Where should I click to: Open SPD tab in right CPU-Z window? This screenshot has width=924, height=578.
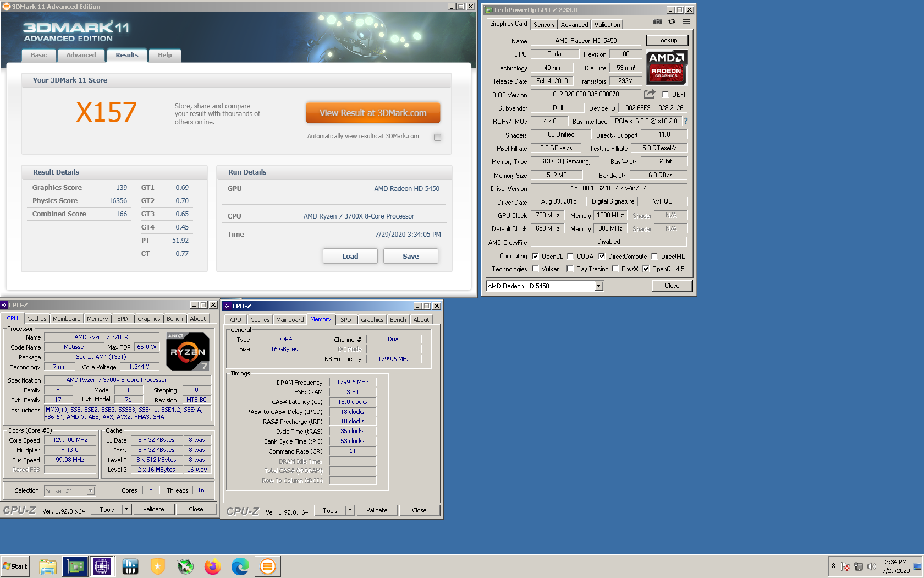click(346, 320)
